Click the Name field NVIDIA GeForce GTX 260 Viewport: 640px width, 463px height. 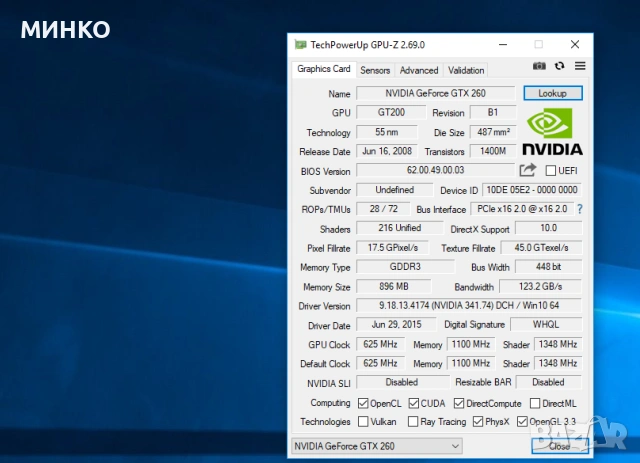[x=436, y=93]
